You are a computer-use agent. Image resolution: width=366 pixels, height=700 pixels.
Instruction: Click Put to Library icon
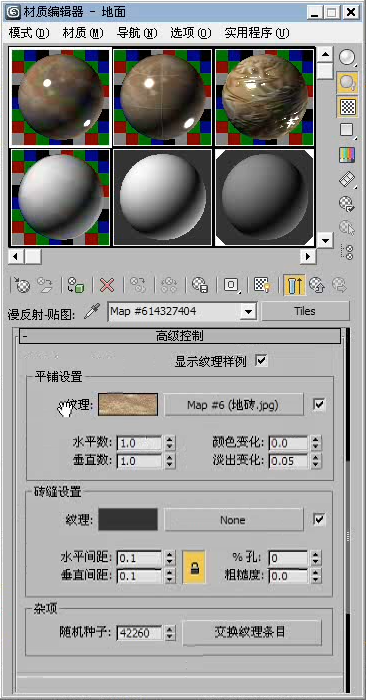200,285
